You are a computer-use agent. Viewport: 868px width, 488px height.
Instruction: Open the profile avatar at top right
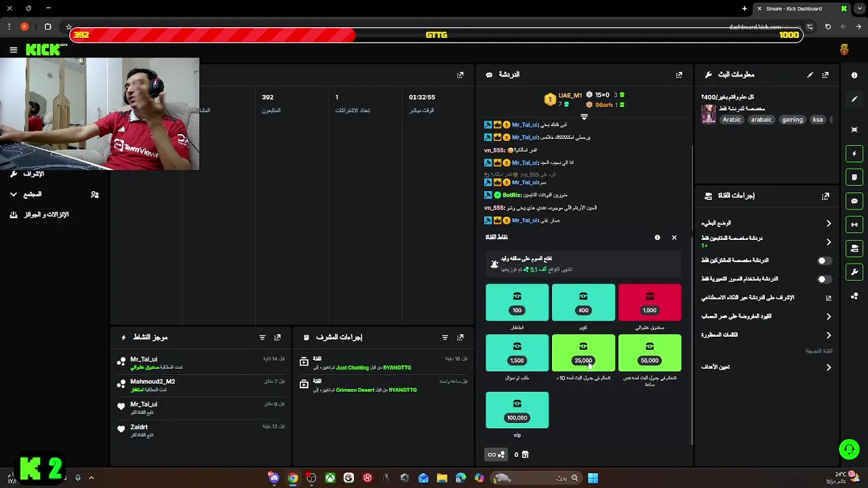click(x=844, y=49)
